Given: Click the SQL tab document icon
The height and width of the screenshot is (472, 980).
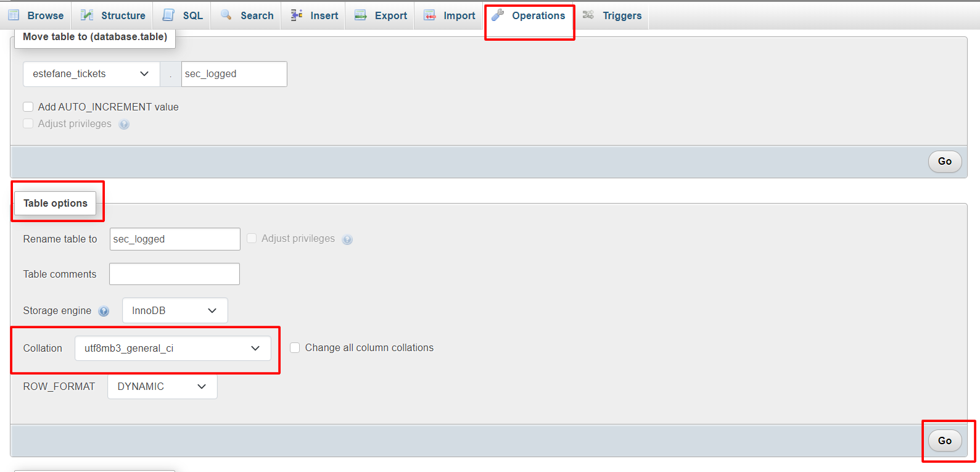Looking at the screenshot, I should click(168, 15).
